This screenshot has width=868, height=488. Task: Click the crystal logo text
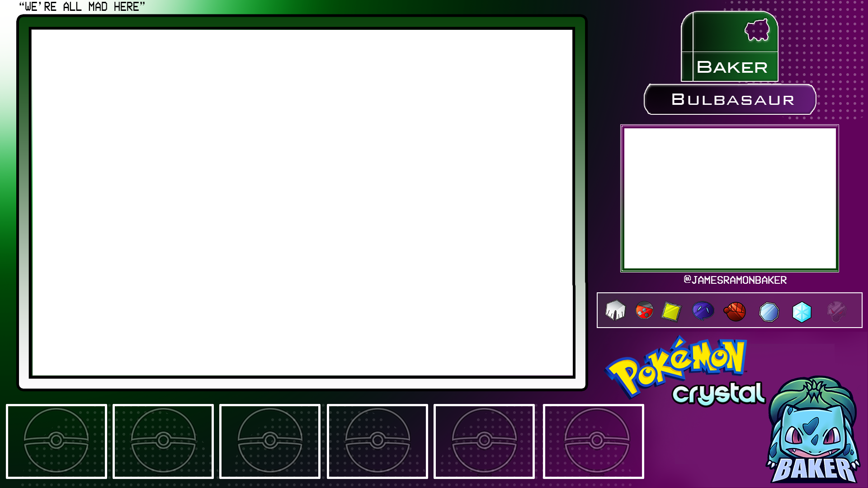719,394
